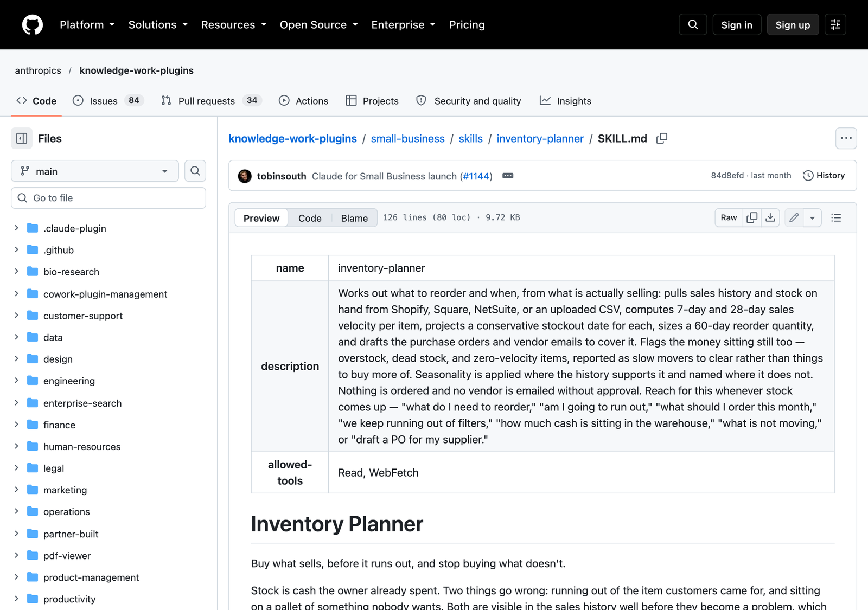Open the legal folder in tree
This screenshot has height=610, width=868.
(54, 468)
